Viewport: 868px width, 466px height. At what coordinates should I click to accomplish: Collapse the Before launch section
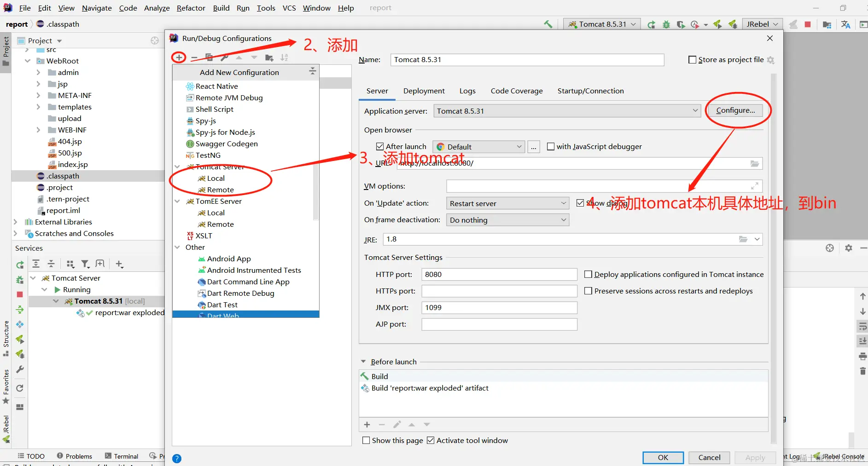click(x=363, y=362)
